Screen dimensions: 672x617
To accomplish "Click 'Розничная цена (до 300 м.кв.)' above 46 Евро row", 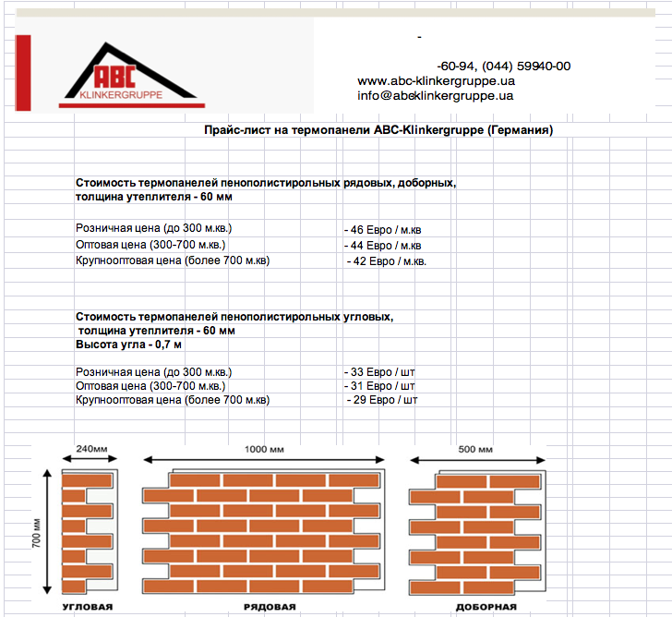I will (x=154, y=228).
